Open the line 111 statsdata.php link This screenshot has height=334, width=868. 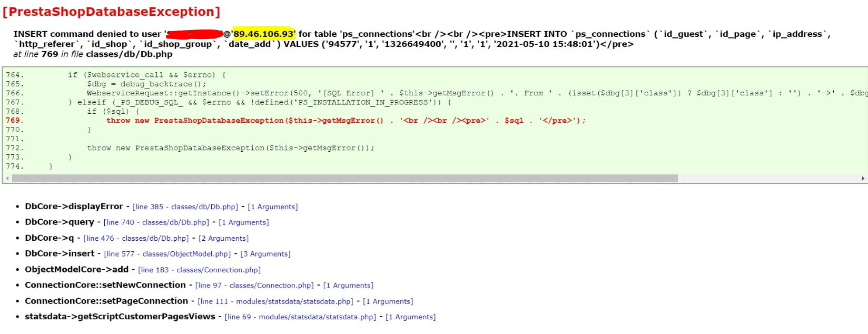(x=275, y=302)
